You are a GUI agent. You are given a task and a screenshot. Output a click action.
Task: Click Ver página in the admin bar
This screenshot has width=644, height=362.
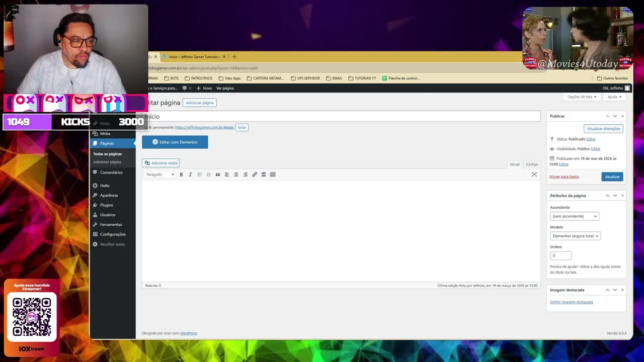(x=225, y=88)
